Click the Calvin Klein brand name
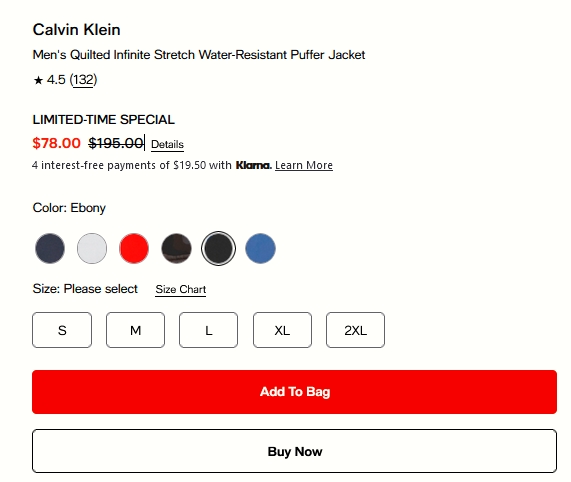Viewport: 571px width, 482px height. 76,30
